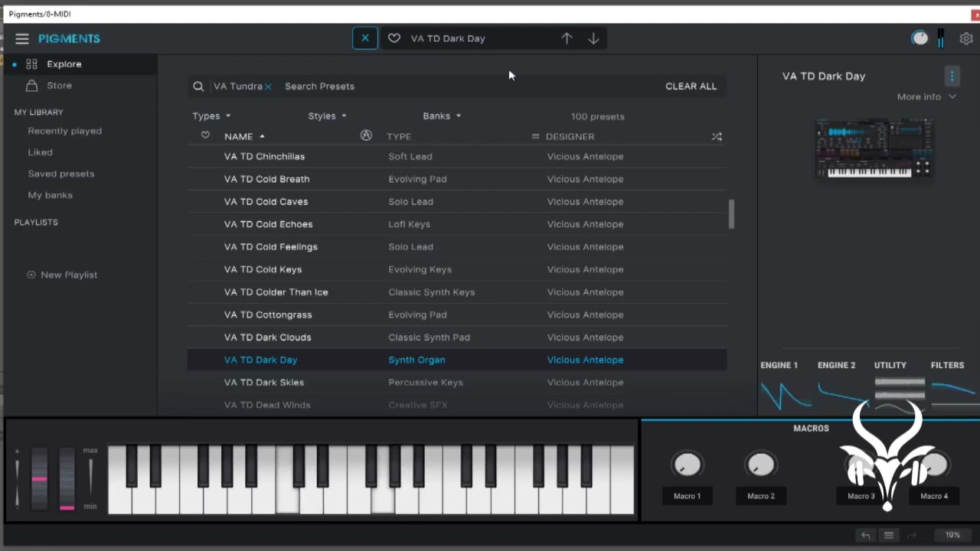Open column options icon beside DESIGNER
Image resolution: width=980 pixels, height=551 pixels.
(x=535, y=136)
